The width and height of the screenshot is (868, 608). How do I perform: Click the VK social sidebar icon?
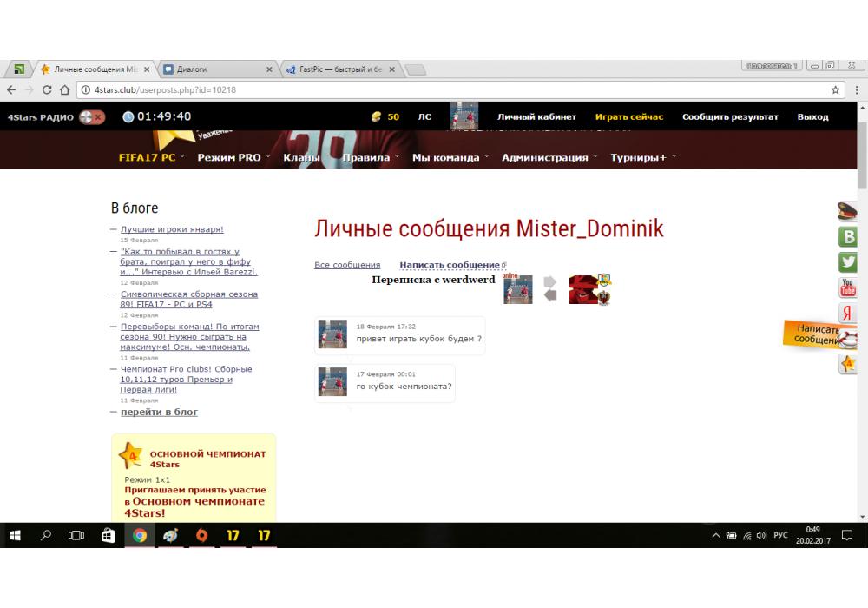848,236
